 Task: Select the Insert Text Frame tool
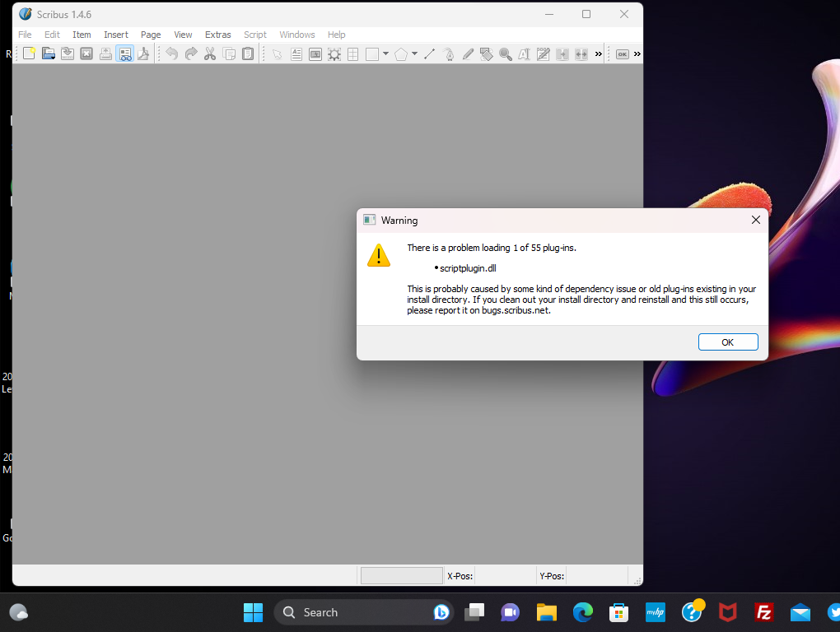[x=296, y=54]
